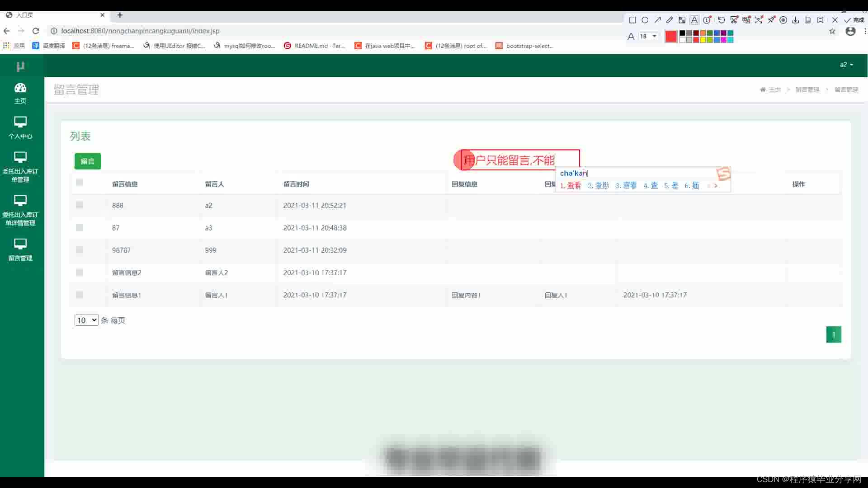Tick the checkbox for row 98787
The width and height of the screenshot is (868, 488).
[80, 249]
